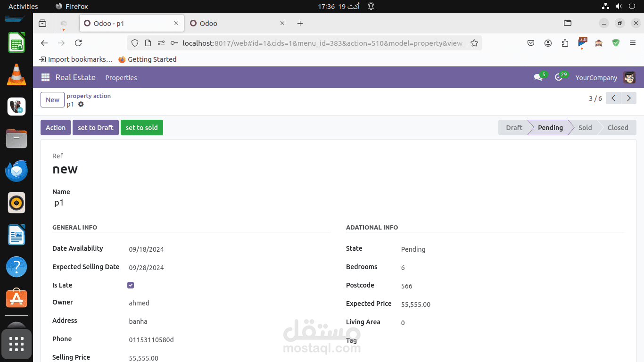Open the Help application in the dock
644x362 pixels.
click(17, 267)
